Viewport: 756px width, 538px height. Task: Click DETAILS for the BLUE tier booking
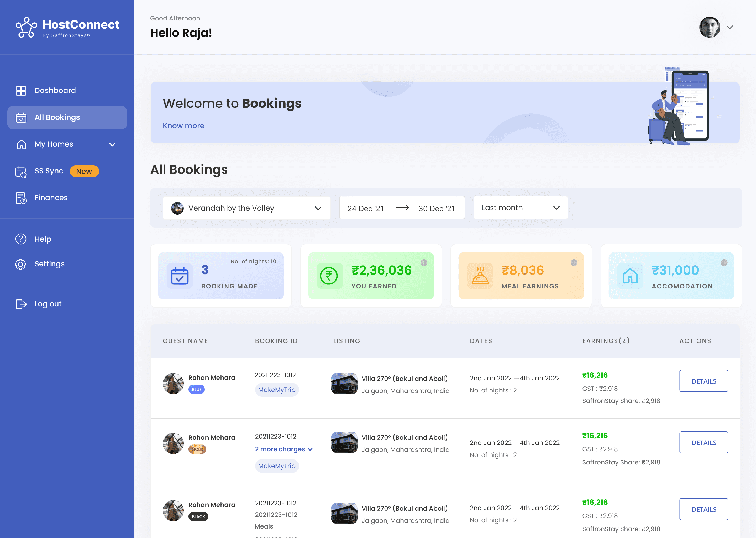coord(703,381)
